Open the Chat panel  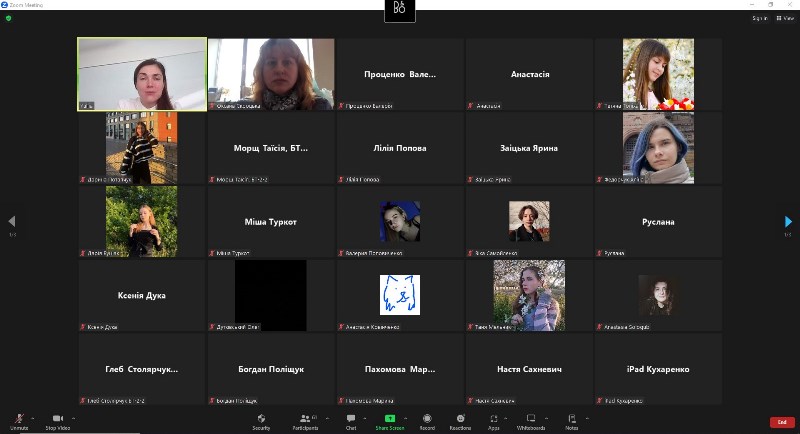tap(351, 420)
